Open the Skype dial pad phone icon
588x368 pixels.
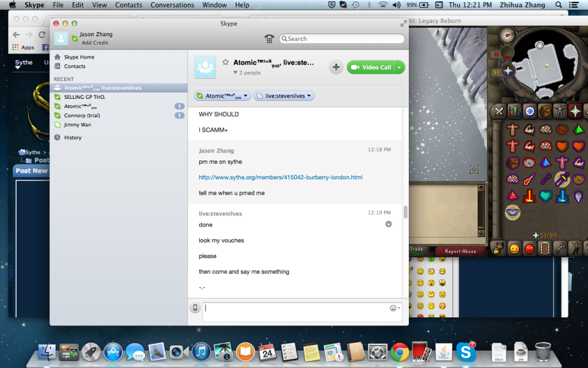click(x=269, y=39)
